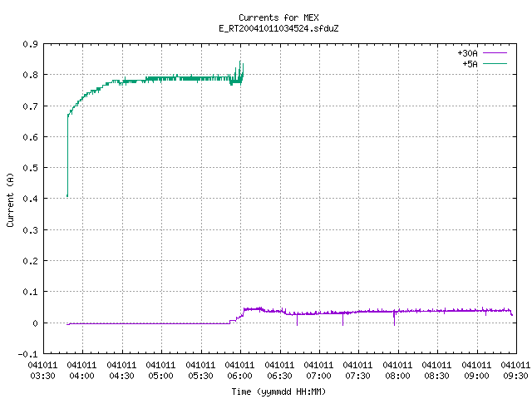
Task: Click the green +5A legend line sample
Action: tap(495, 63)
